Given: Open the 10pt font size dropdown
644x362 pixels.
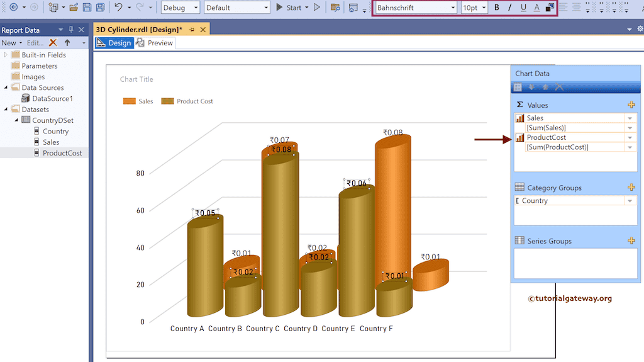Looking at the screenshot, I should coord(484,8).
